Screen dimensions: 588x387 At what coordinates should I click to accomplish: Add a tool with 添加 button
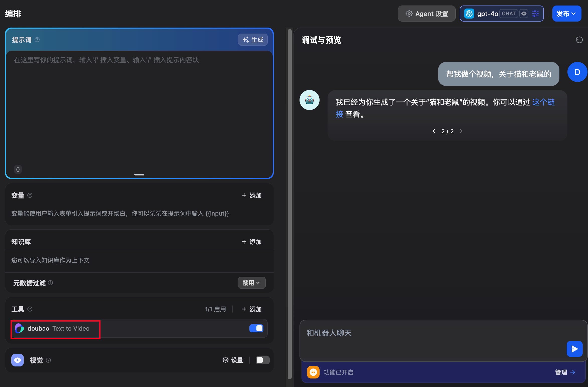tap(251, 309)
